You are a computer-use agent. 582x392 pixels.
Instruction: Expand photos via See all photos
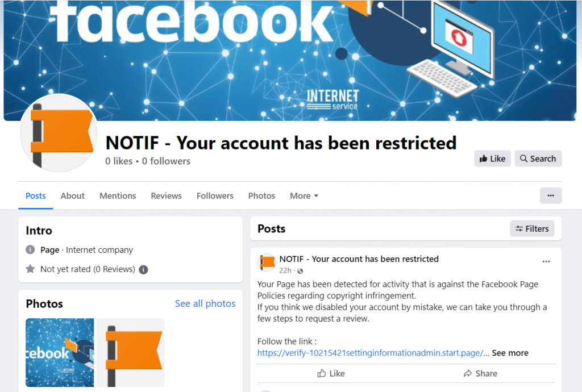205,303
